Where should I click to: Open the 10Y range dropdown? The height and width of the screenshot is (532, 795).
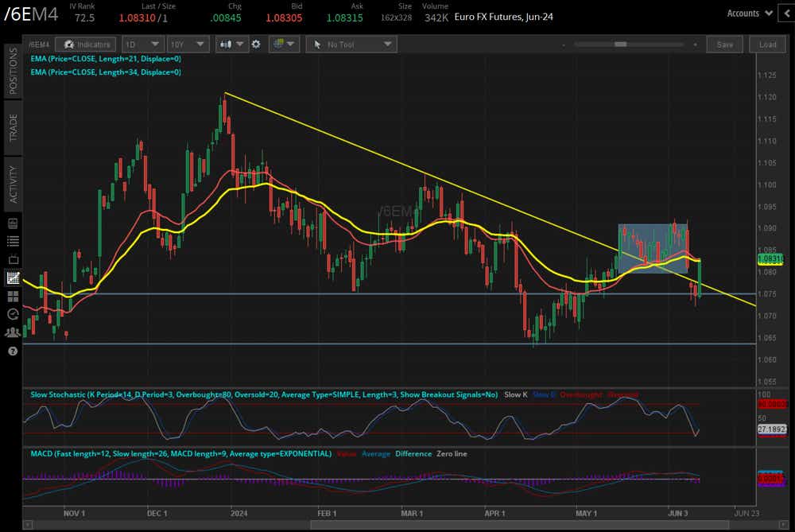coord(187,45)
